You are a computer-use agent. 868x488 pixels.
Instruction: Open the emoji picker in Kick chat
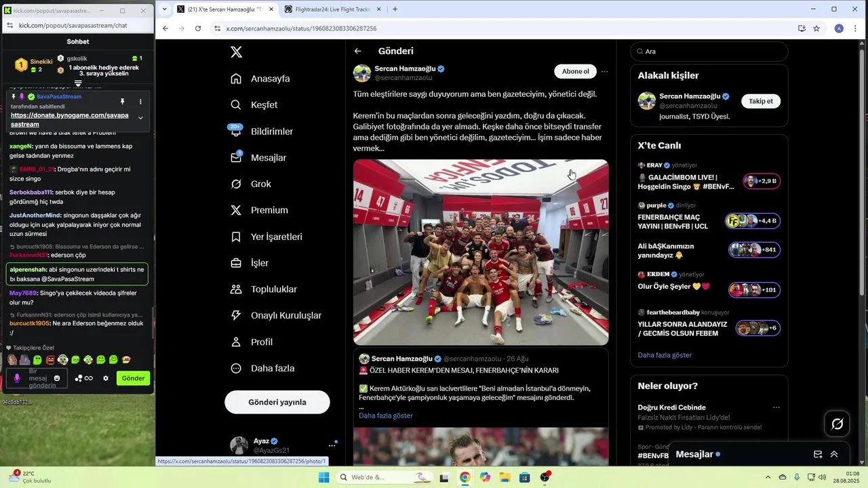point(57,378)
